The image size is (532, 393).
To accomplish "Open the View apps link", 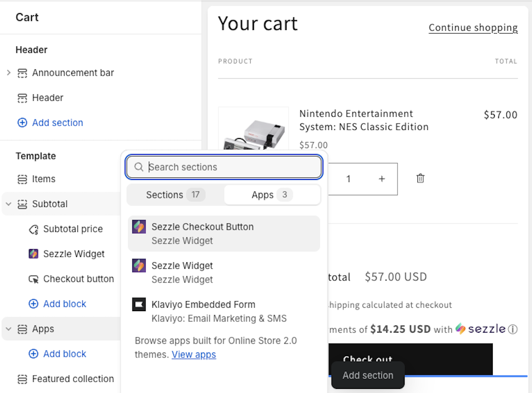I will tap(194, 355).
